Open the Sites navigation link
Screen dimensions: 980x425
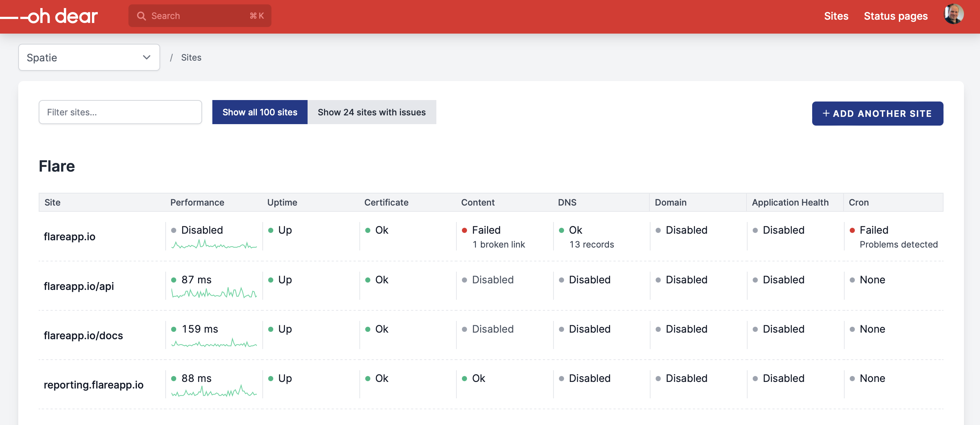[836, 16]
